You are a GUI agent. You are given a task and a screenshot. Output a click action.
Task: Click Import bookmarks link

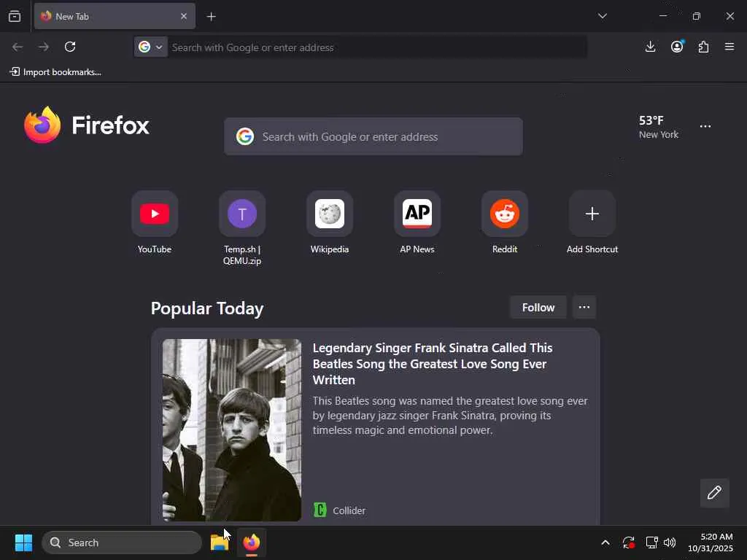pos(55,72)
